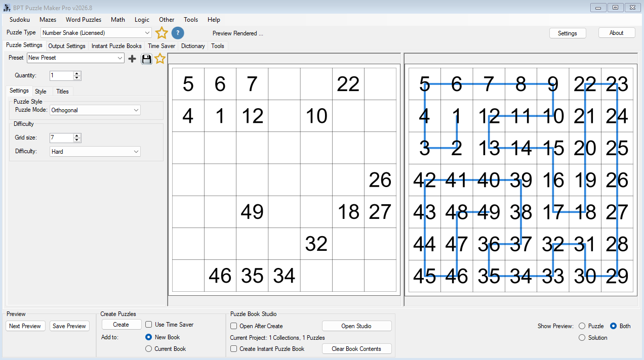
Task: Decrease Grid size with down arrow
Action: click(x=77, y=140)
